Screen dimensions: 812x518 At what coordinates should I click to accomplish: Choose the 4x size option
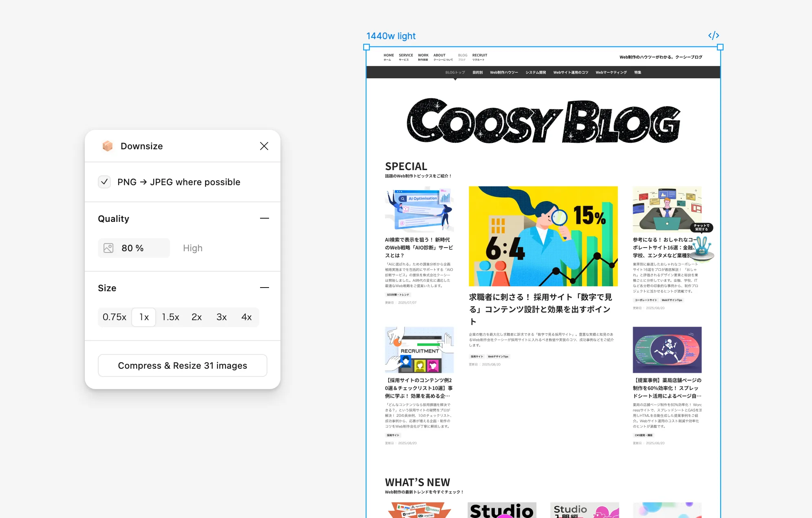(246, 317)
